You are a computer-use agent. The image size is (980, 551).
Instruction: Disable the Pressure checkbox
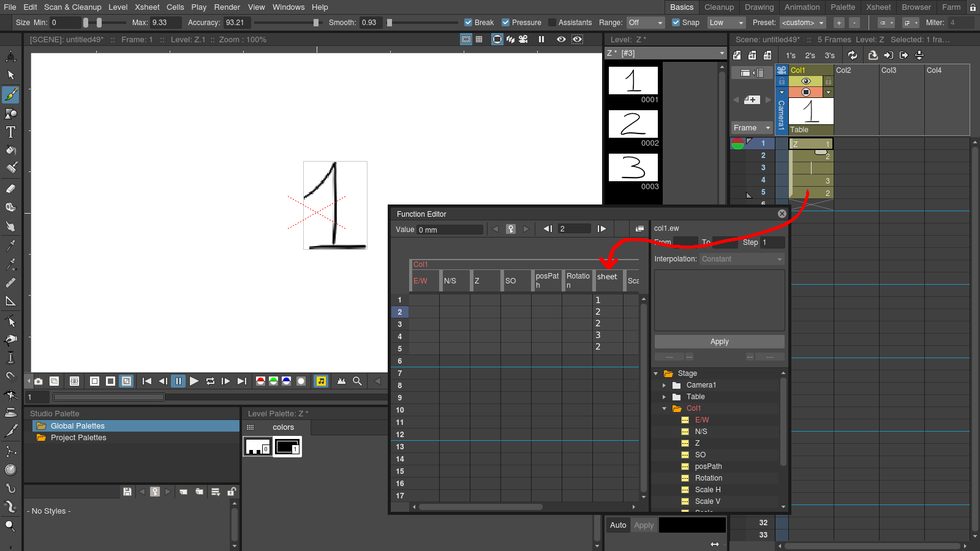(507, 22)
